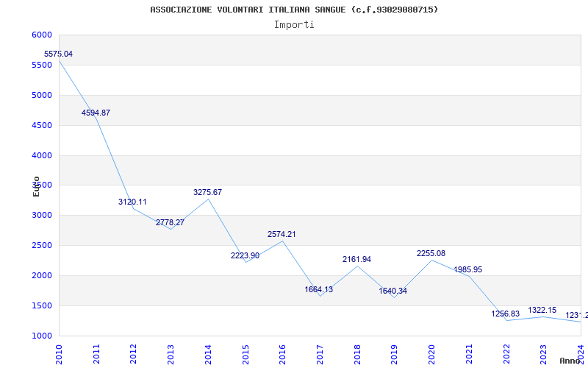Click the 2000 y-axis tick label

[41, 275]
